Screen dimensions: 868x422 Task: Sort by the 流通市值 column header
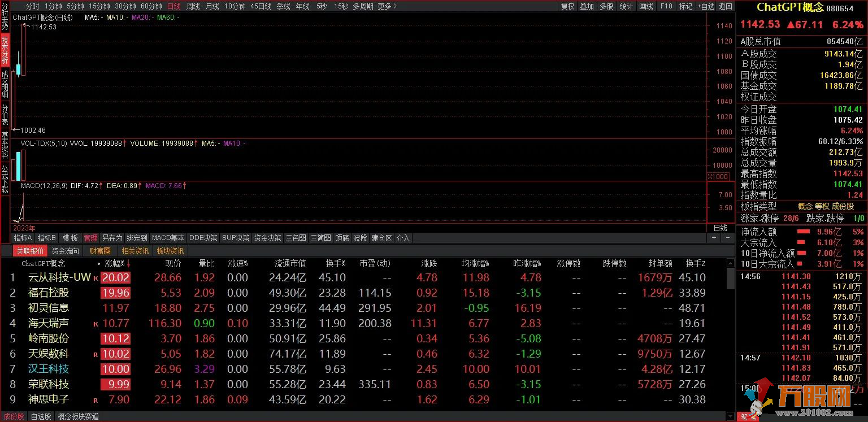click(x=290, y=264)
